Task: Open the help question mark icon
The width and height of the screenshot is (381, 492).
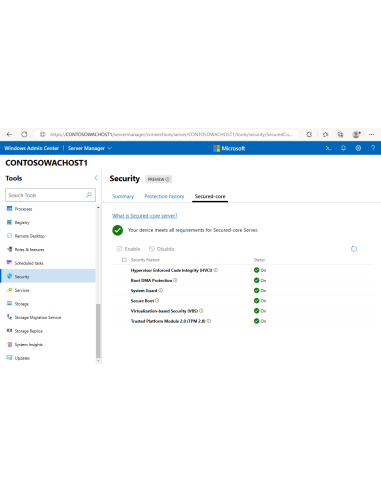Action: [373, 148]
